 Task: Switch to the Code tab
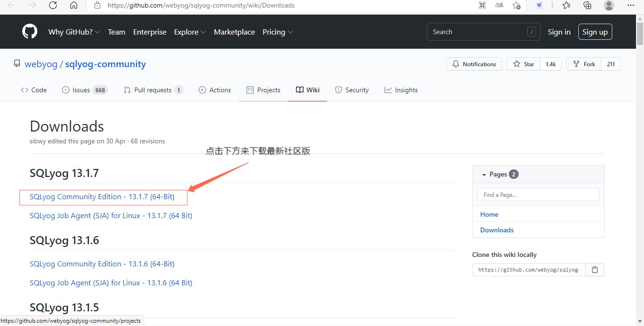[x=34, y=90]
